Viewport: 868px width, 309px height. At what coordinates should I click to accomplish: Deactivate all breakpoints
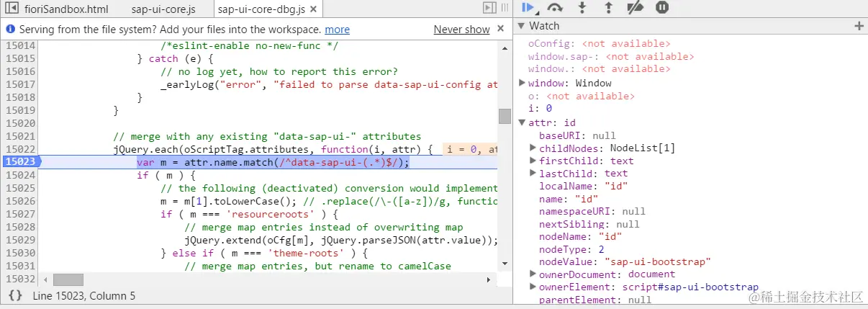point(636,8)
